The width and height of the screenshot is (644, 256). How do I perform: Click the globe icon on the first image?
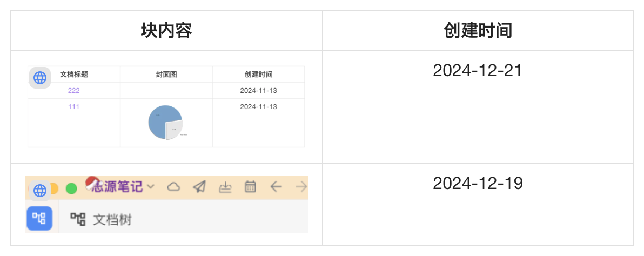40,78
